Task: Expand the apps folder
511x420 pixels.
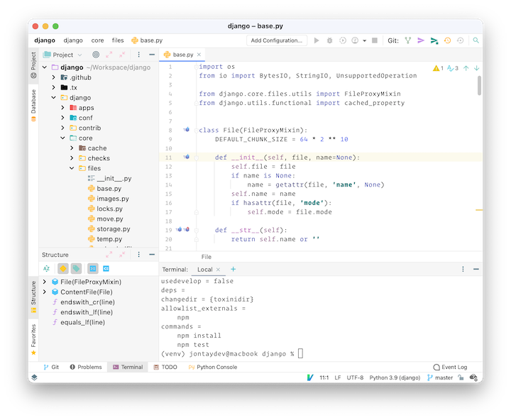Action: tap(62, 108)
